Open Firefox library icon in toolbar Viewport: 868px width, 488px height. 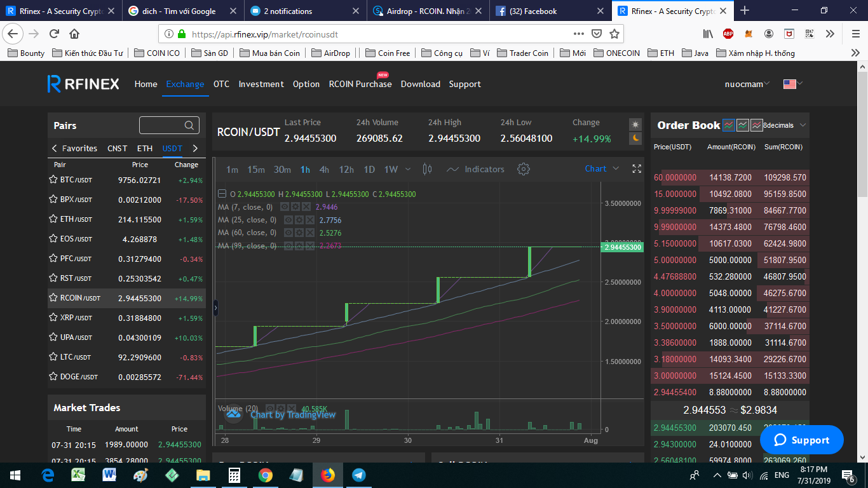[708, 34]
